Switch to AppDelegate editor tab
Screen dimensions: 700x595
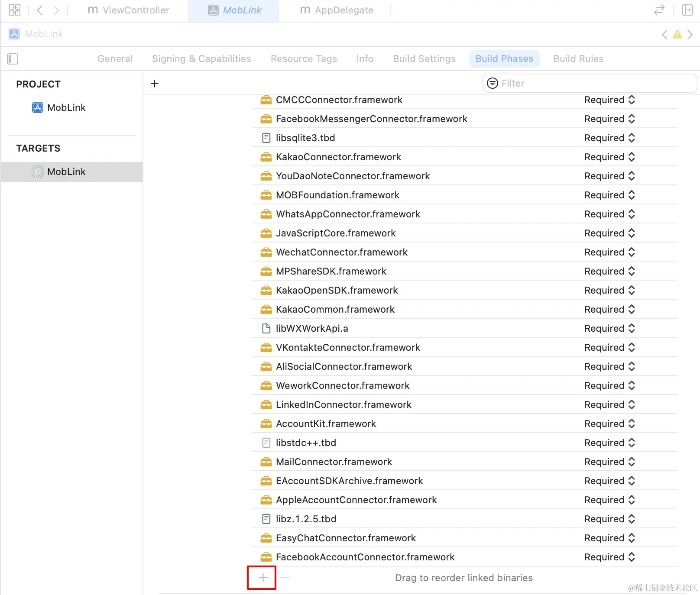click(337, 10)
